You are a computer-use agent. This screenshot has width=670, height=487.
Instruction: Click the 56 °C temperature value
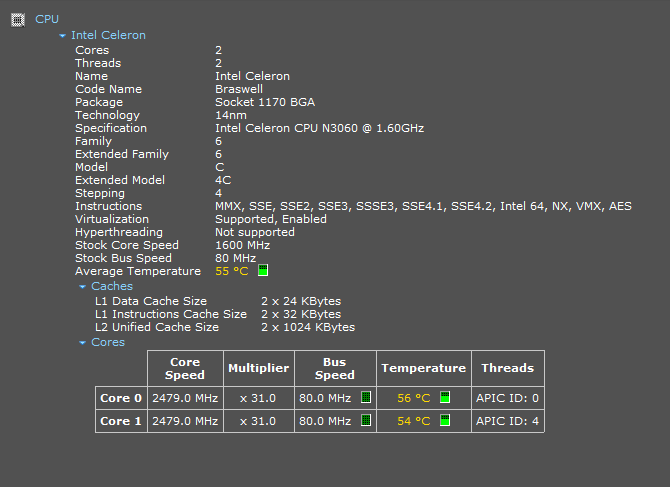coord(414,398)
